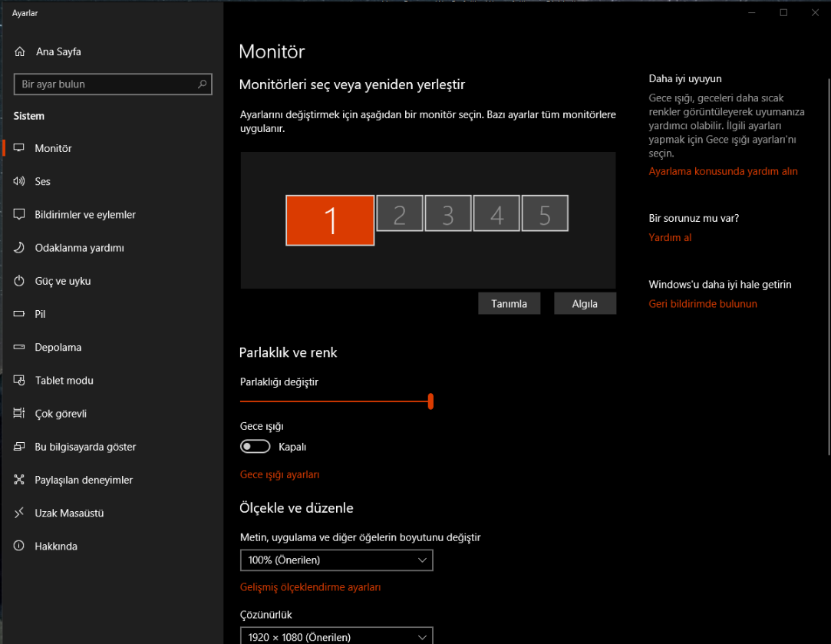Go to Ana Sayfa

point(58,51)
